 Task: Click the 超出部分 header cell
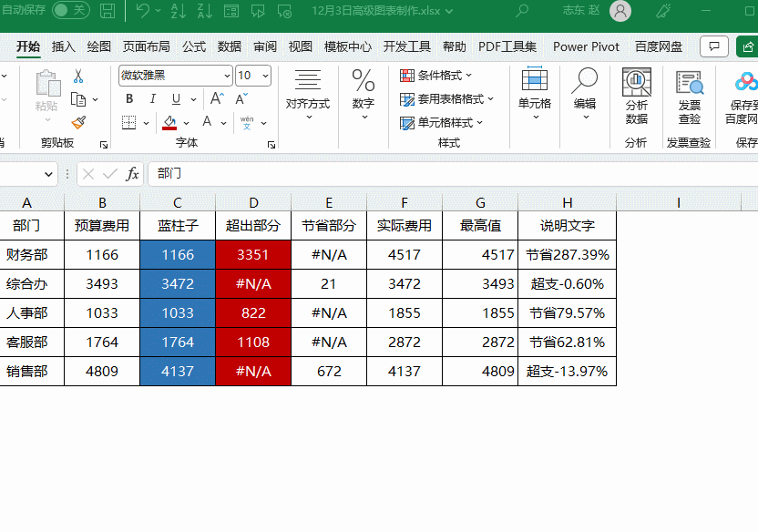(253, 226)
